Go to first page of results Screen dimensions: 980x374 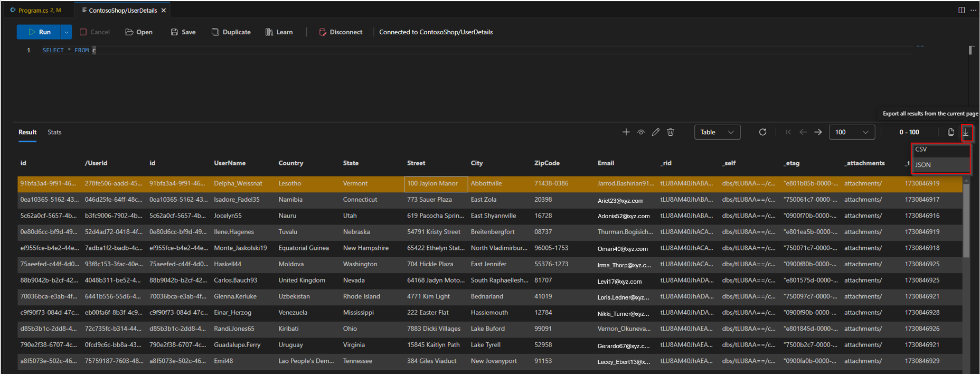788,132
